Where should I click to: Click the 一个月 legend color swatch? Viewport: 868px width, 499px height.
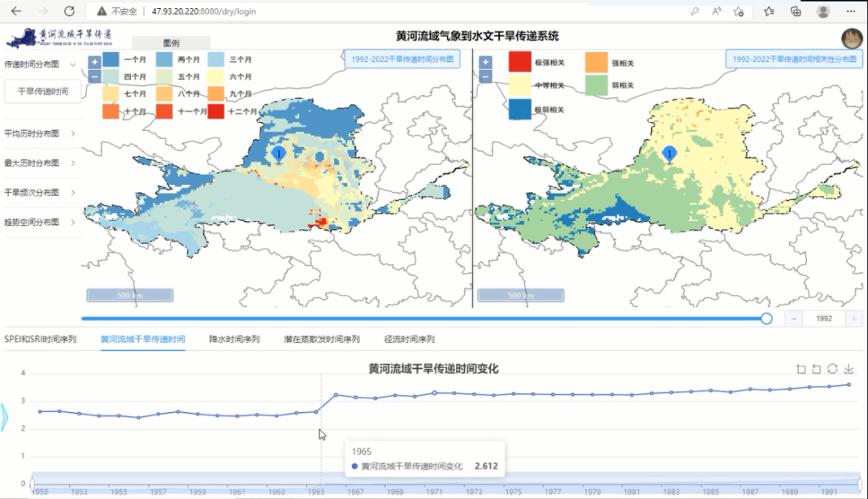pyautogui.click(x=111, y=59)
